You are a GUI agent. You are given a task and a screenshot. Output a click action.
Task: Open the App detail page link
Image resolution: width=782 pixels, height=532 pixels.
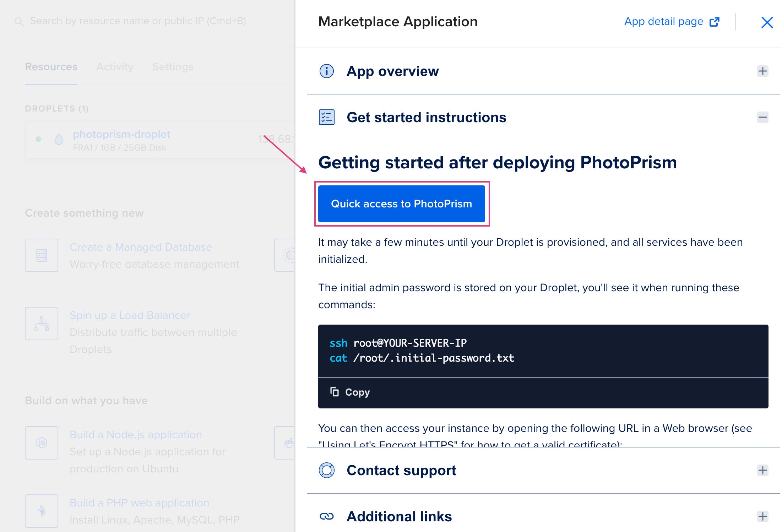pos(664,22)
